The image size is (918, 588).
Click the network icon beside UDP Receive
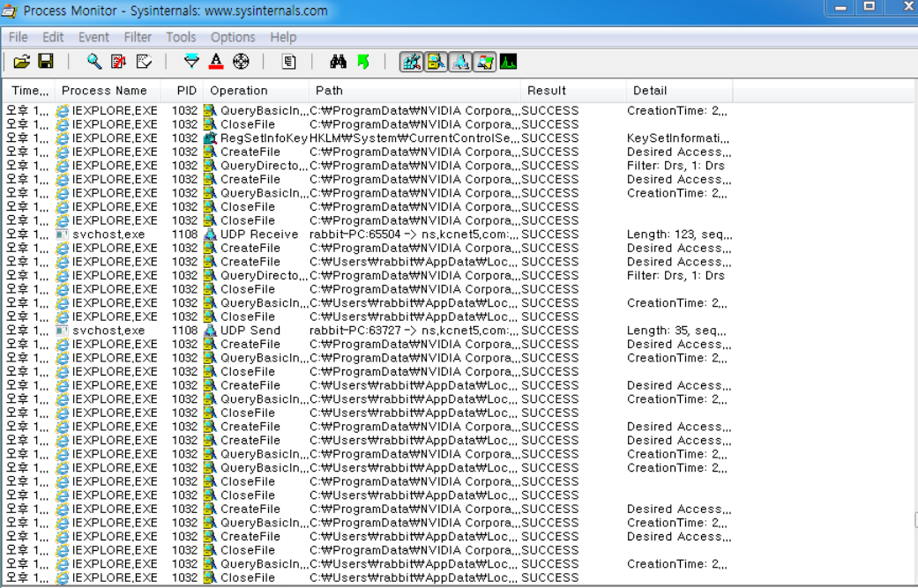tap(210, 234)
